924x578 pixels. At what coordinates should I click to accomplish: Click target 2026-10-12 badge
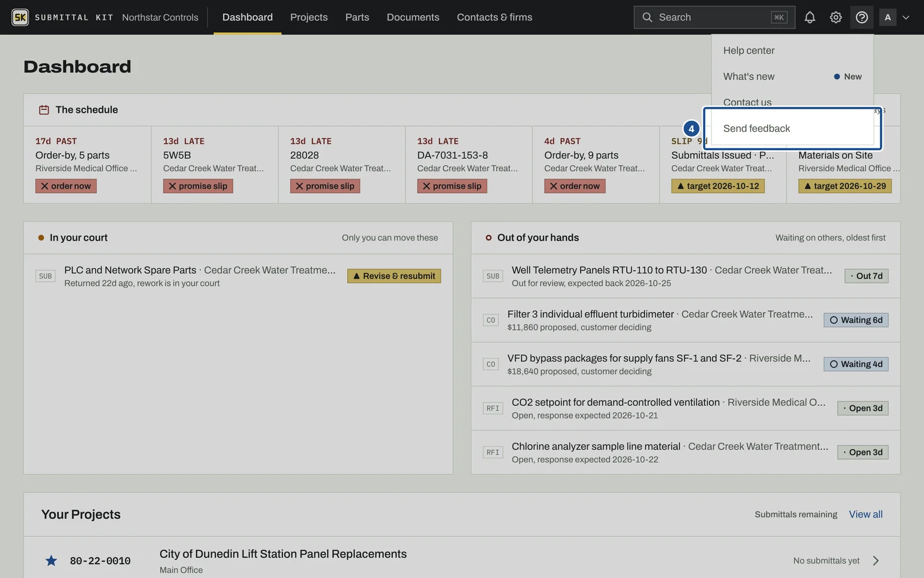718,186
